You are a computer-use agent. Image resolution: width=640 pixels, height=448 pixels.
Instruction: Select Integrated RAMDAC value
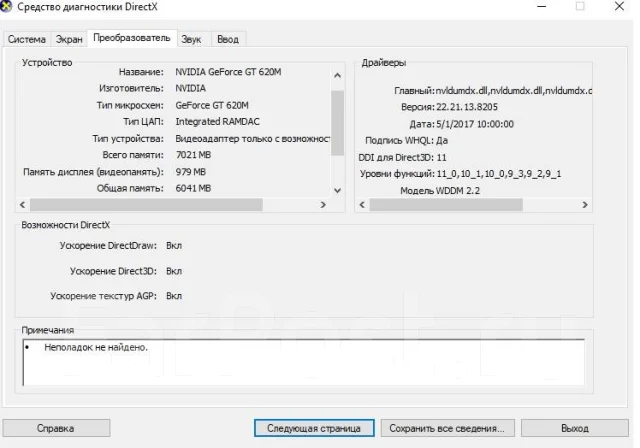(x=217, y=122)
